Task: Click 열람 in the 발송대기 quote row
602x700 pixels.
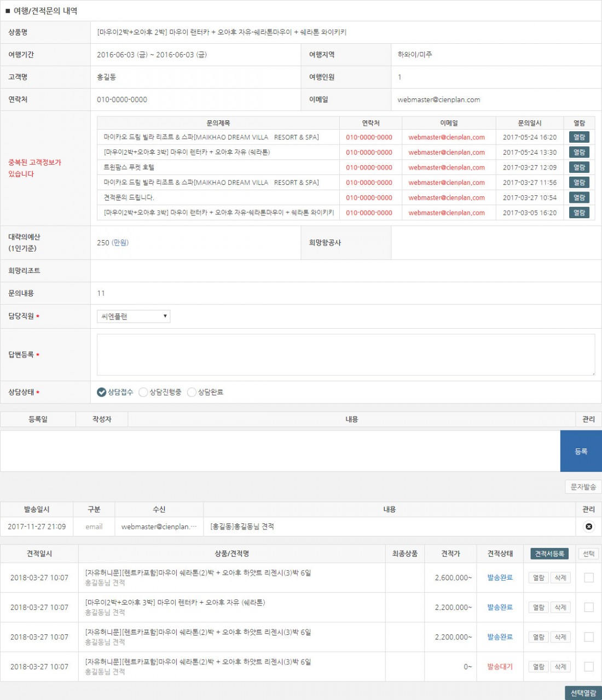Action: [539, 667]
